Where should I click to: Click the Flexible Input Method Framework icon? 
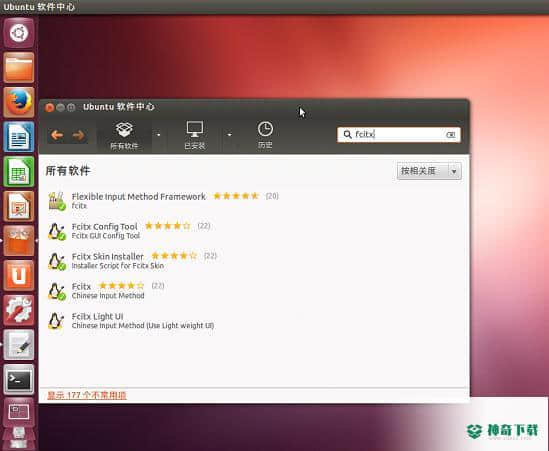coord(56,201)
